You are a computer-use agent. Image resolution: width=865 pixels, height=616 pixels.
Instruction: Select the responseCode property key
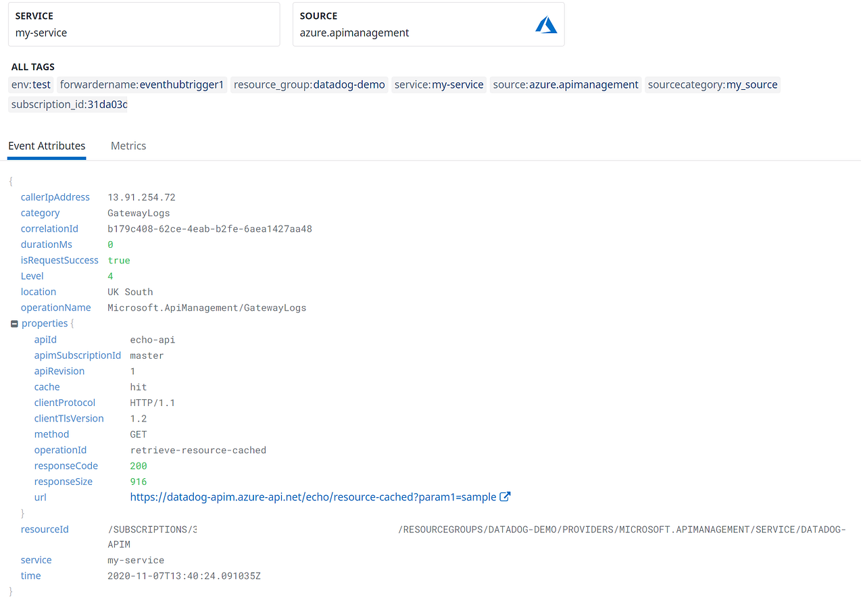point(66,465)
